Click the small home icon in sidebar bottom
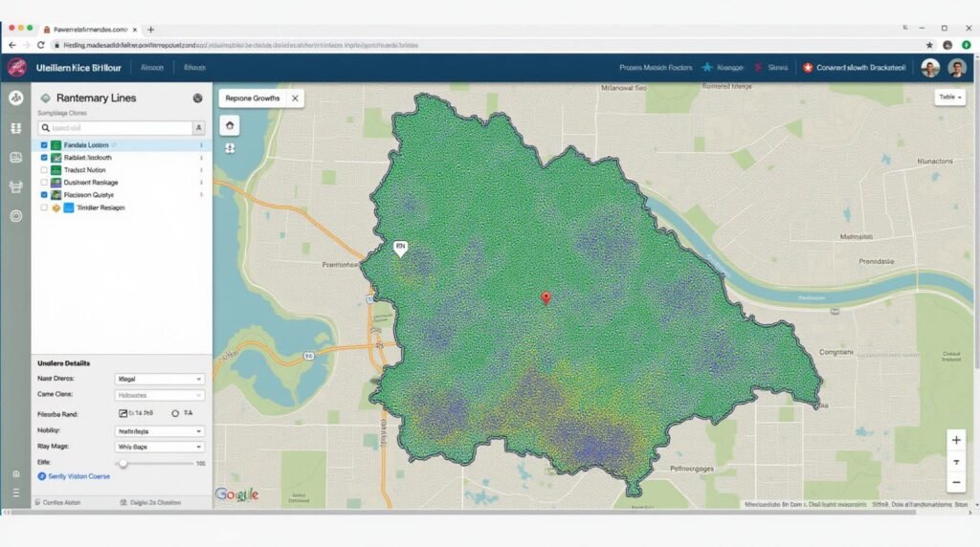 point(16,474)
